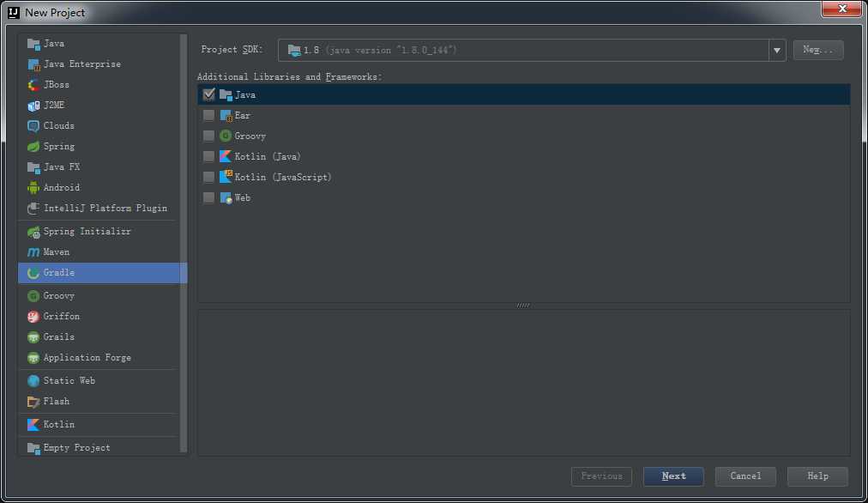Select the 'Griffon' label in the sidebar

pyautogui.click(x=62, y=317)
